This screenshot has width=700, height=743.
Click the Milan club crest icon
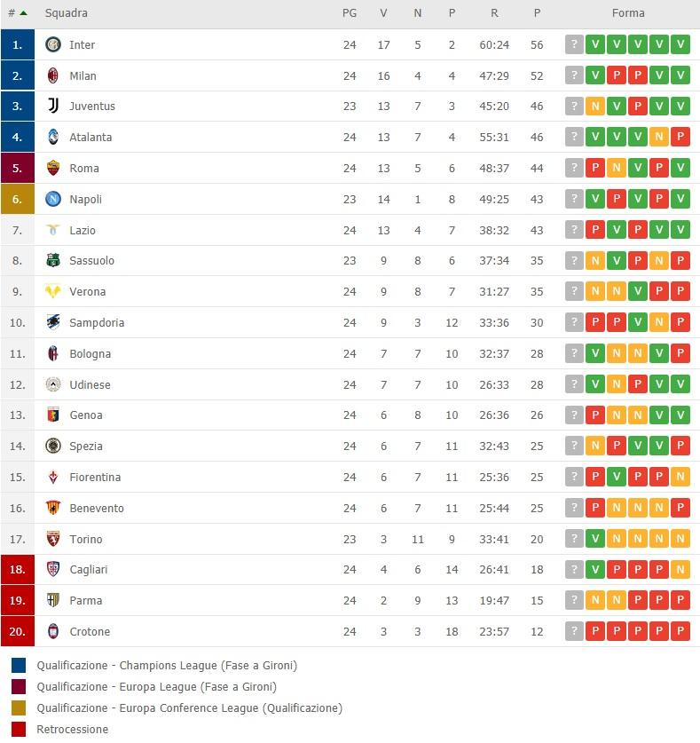click(x=53, y=75)
